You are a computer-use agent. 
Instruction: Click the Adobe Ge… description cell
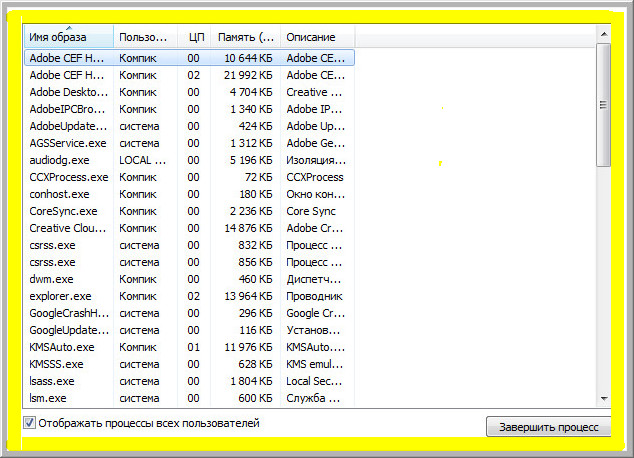pyautogui.click(x=315, y=143)
